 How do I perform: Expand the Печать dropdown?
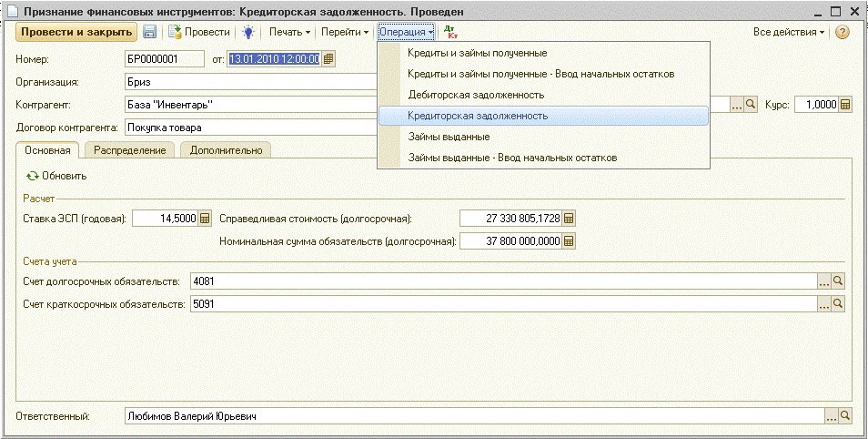pyautogui.click(x=289, y=32)
